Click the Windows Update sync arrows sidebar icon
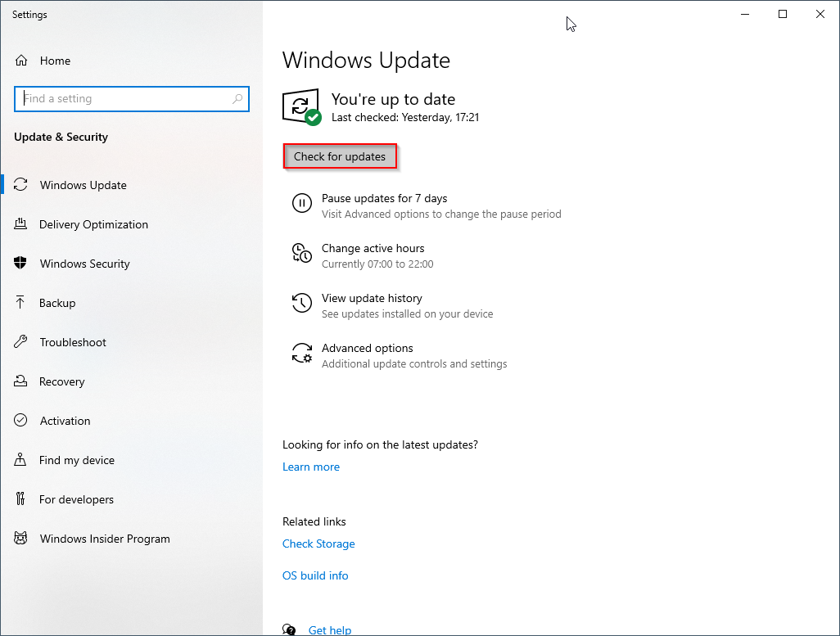 click(20, 185)
